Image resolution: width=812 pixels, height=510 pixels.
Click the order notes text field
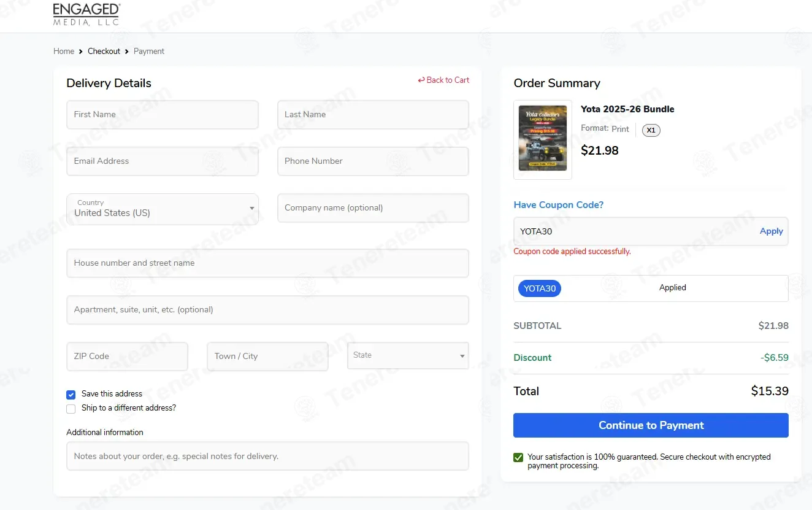coord(267,456)
